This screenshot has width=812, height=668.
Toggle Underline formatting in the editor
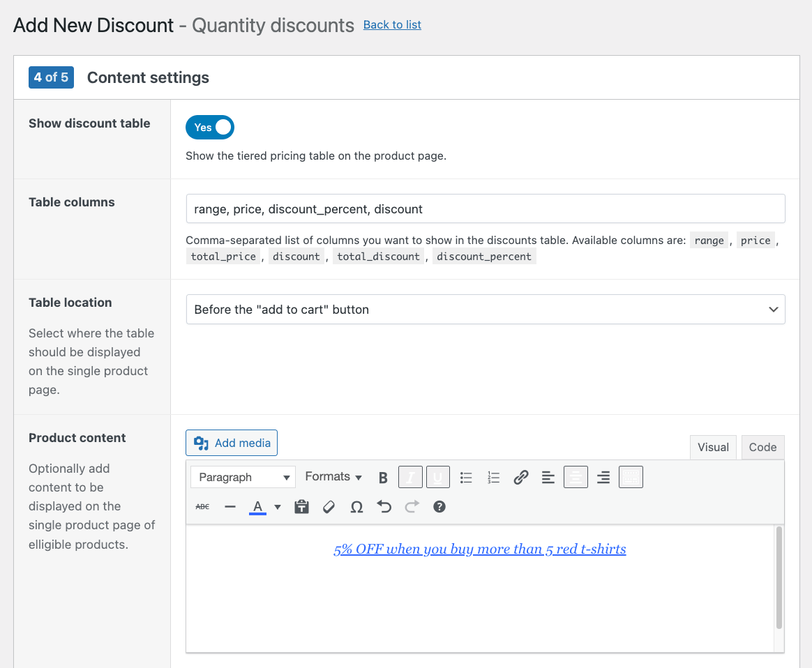pos(437,477)
